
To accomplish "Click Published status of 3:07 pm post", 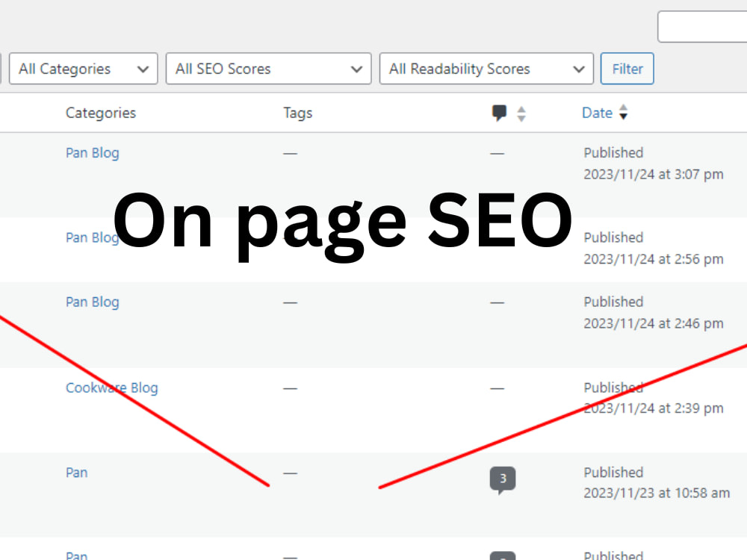I will [613, 152].
